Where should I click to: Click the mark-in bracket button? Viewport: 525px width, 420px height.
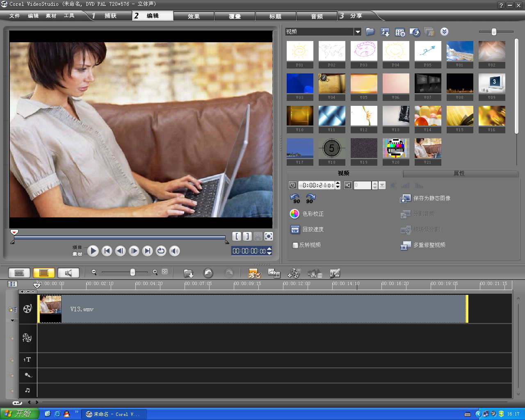tap(237, 236)
